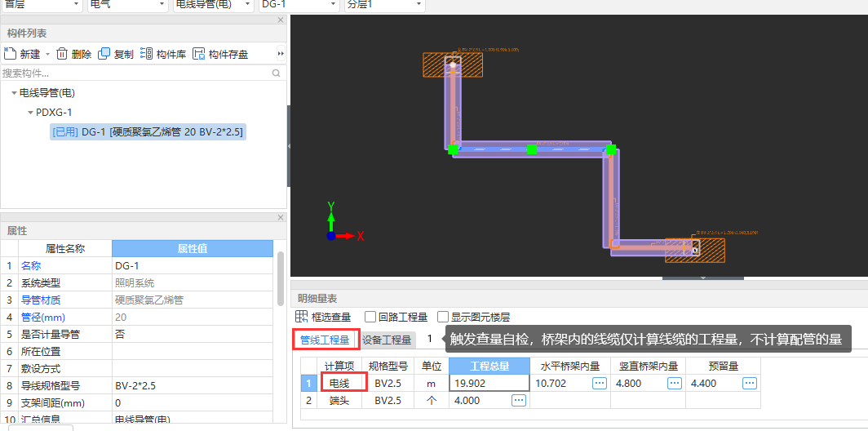The image size is (868, 431).
Task: Click the 搜索构件 search input field
Action: pyautogui.click(x=135, y=73)
